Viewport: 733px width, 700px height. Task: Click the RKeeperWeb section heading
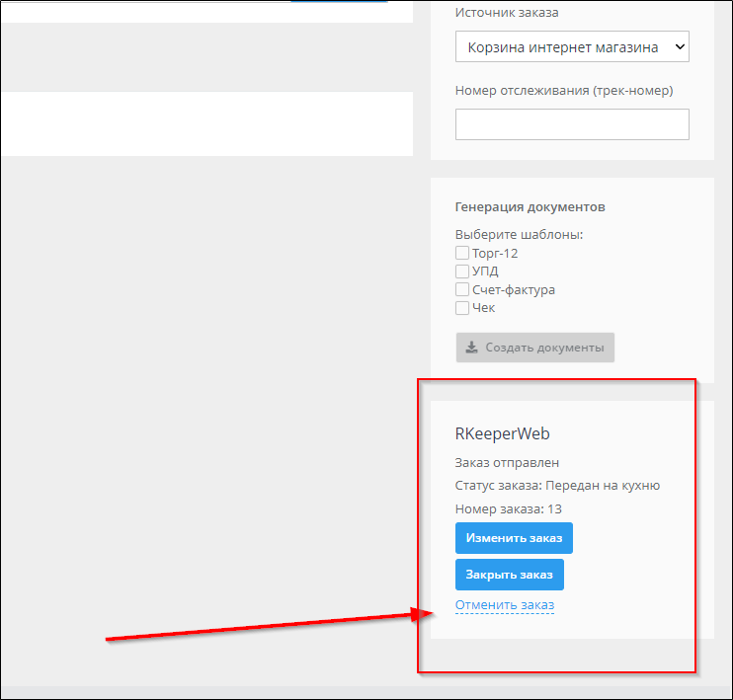click(502, 433)
